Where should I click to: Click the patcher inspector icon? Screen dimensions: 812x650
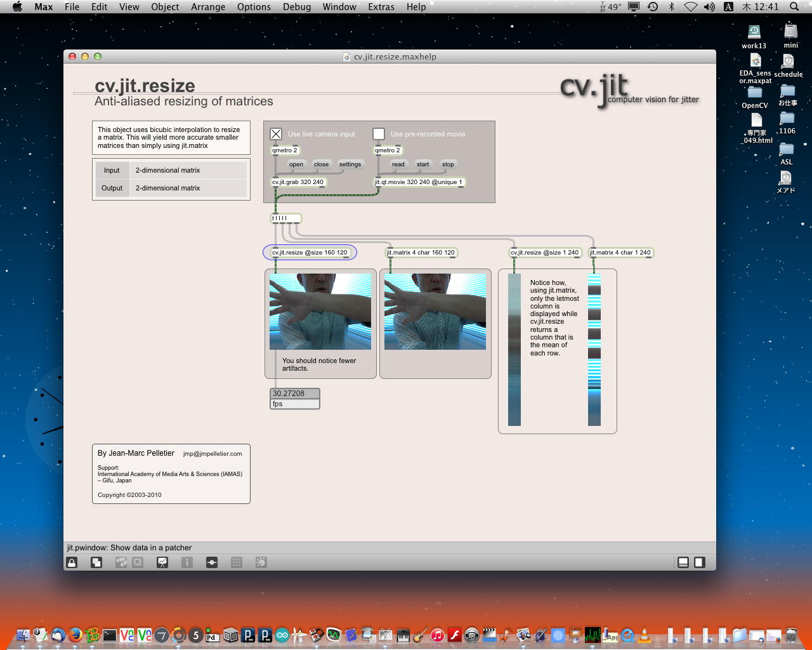(187, 562)
